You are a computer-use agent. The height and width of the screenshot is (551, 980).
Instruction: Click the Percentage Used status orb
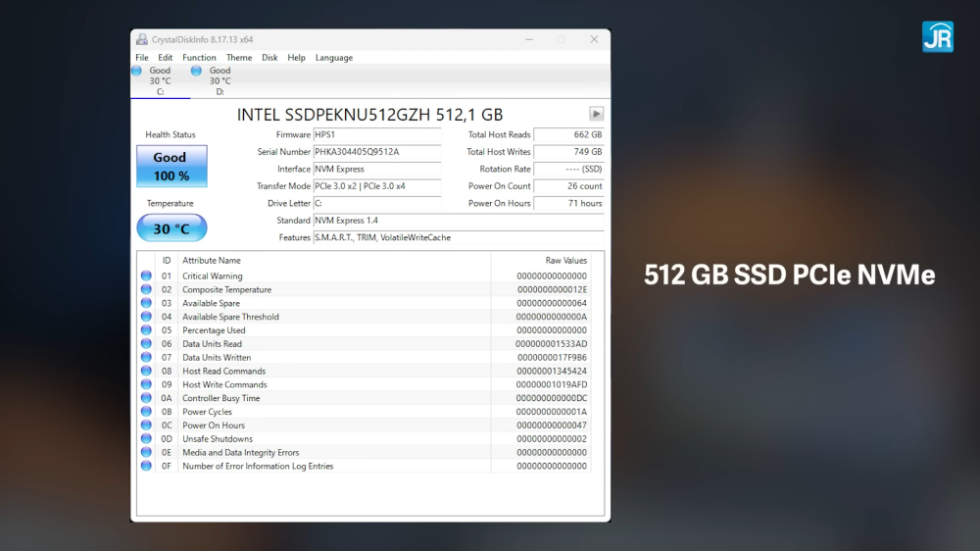pos(146,330)
